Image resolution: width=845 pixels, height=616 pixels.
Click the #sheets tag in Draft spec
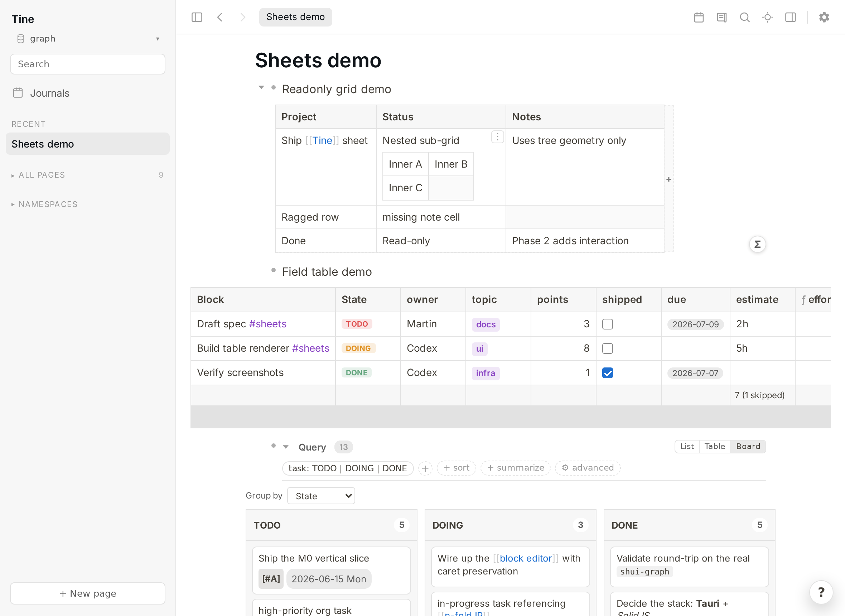click(x=267, y=324)
